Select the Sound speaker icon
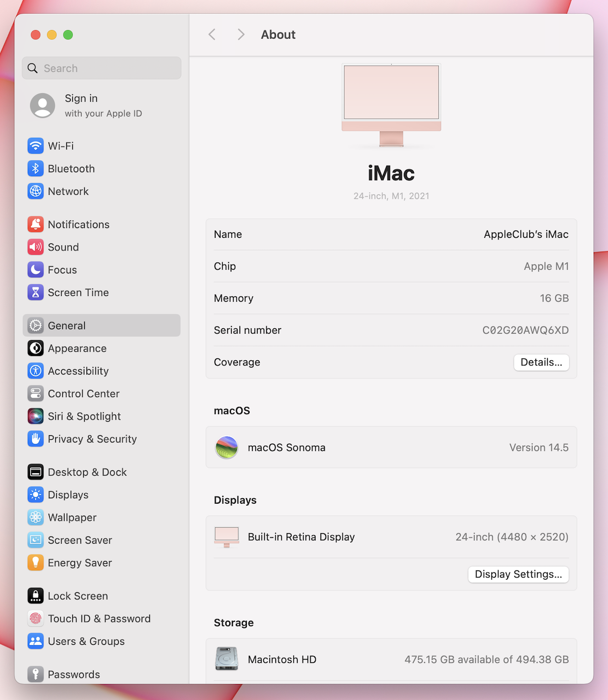 (36, 247)
